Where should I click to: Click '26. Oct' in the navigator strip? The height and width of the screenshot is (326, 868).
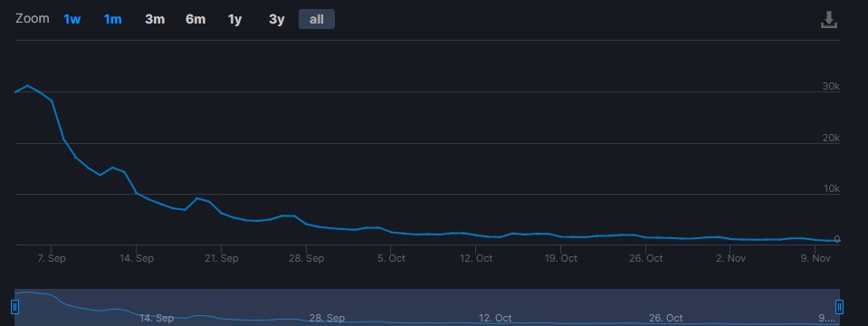[665, 318]
